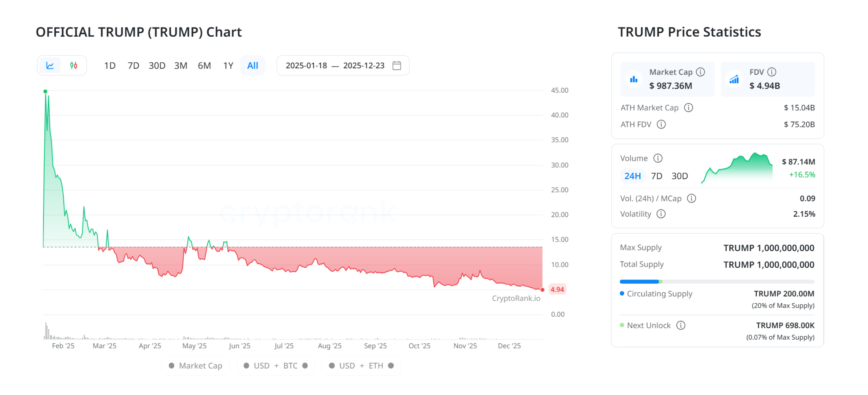Click info icon beside Vol. (24h) / MCap
Screen dimensions: 868x395
pyautogui.click(x=691, y=198)
